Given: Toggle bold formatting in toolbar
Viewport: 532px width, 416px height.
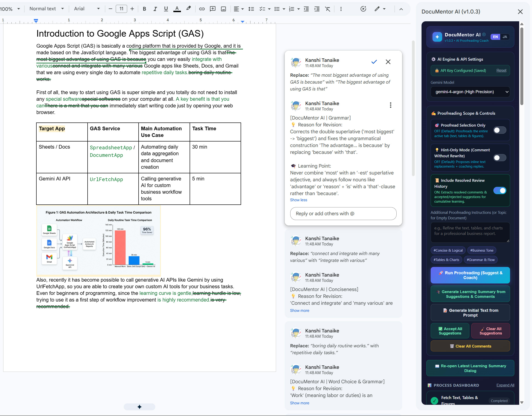Looking at the screenshot, I should [145, 9].
